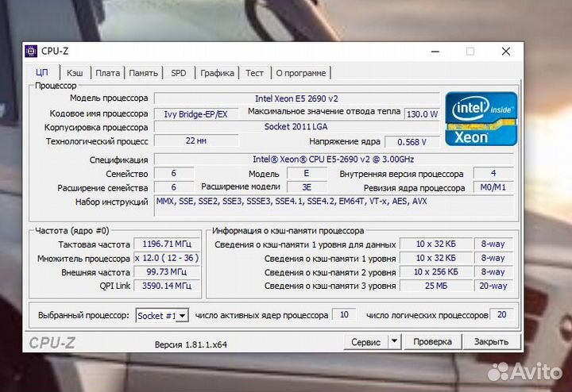The image size is (572, 392).
Task: Click the QPI Link value 3590.14 МГц
Action: (167, 286)
